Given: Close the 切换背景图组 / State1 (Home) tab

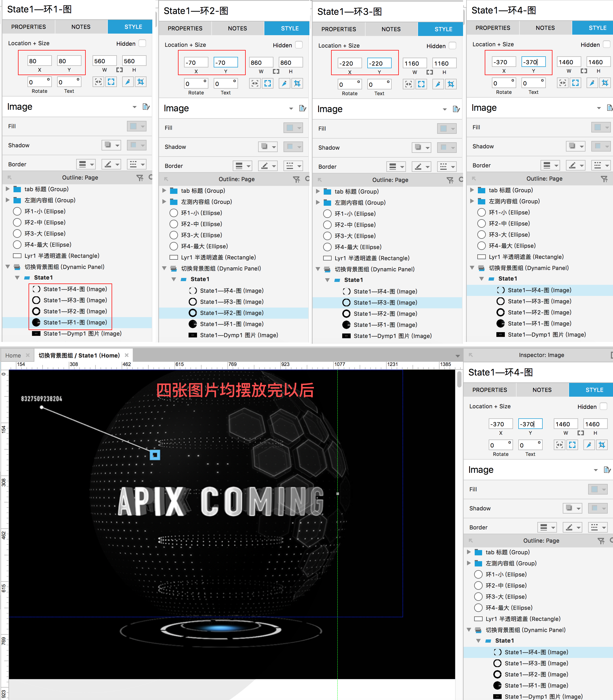Looking at the screenshot, I should pyautogui.click(x=127, y=355).
